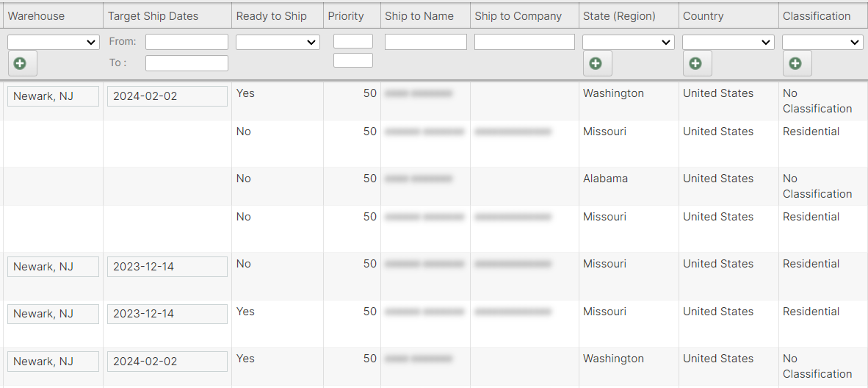Viewport: 868px width, 388px height.
Task: Click the Ship to Name column header
Action: tap(419, 16)
